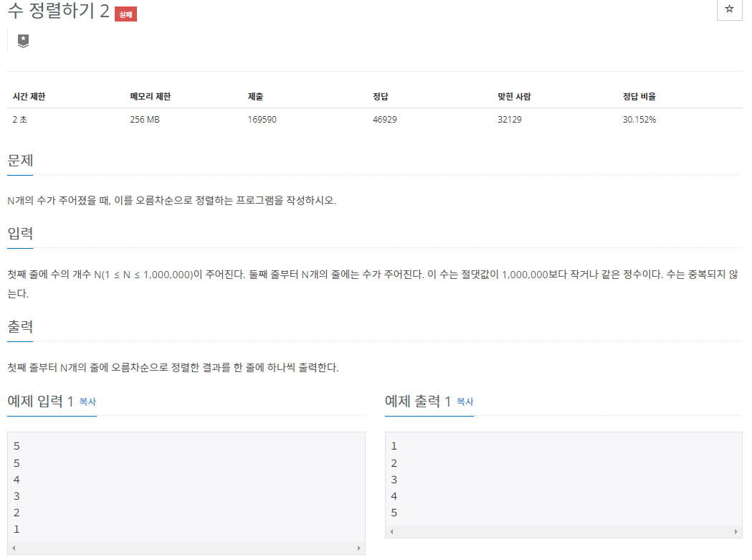Click the value 1 in example input
The height and width of the screenshot is (560, 752).
point(16,529)
